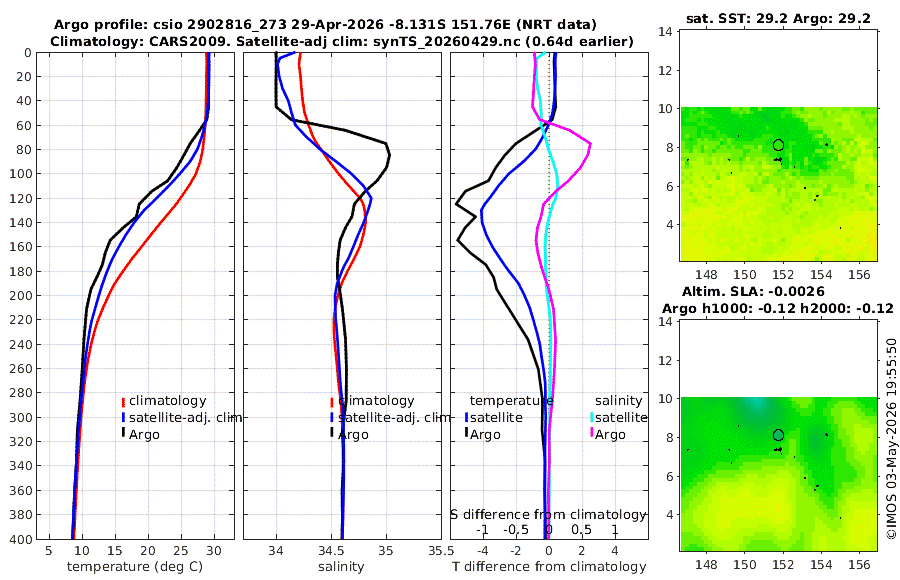The width and height of the screenshot is (900, 580).
Task: Click the salinity peak of black Argo curve
Action: (389, 154)
